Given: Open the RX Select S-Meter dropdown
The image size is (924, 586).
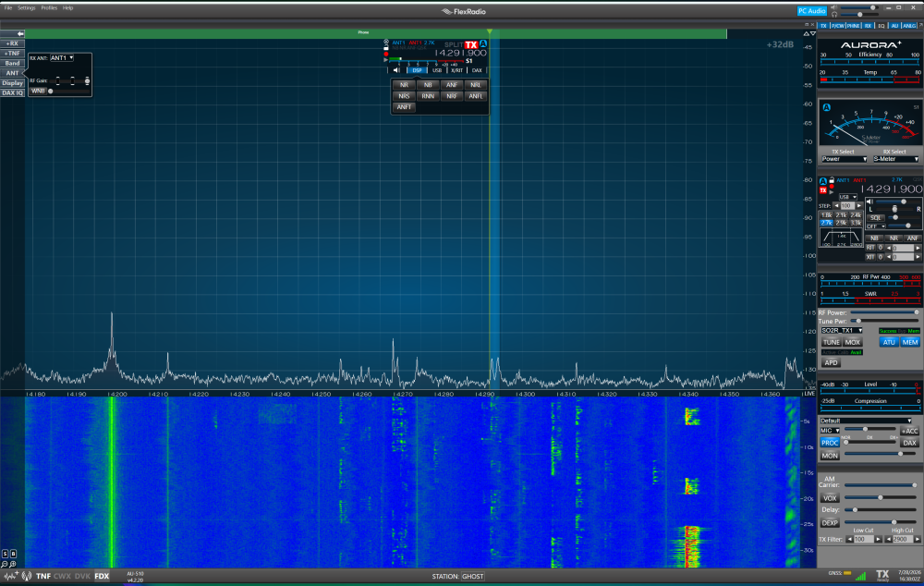Looking at the screenshot, I should [x=895, y=159].
